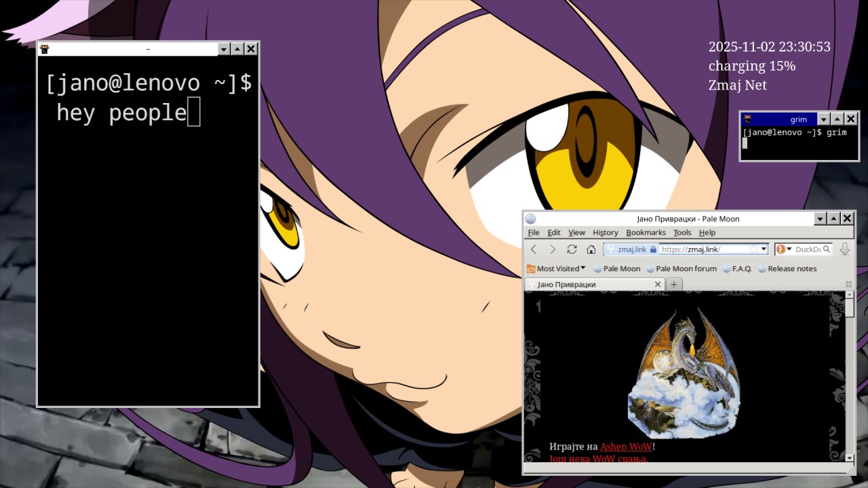Bookmark this page with the star icon
The height and width of the screenshot is (488, 868).
pos(753,249)
